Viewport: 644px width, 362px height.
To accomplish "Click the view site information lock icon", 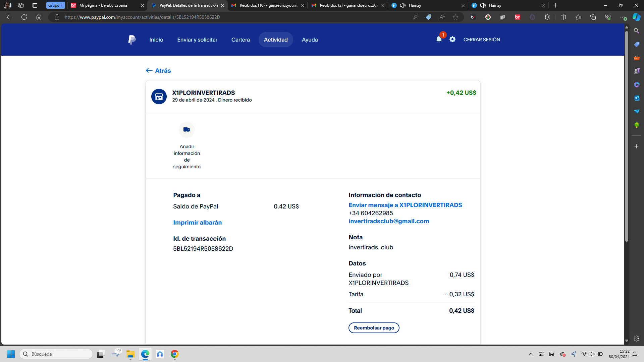I will tap(57, 17).
